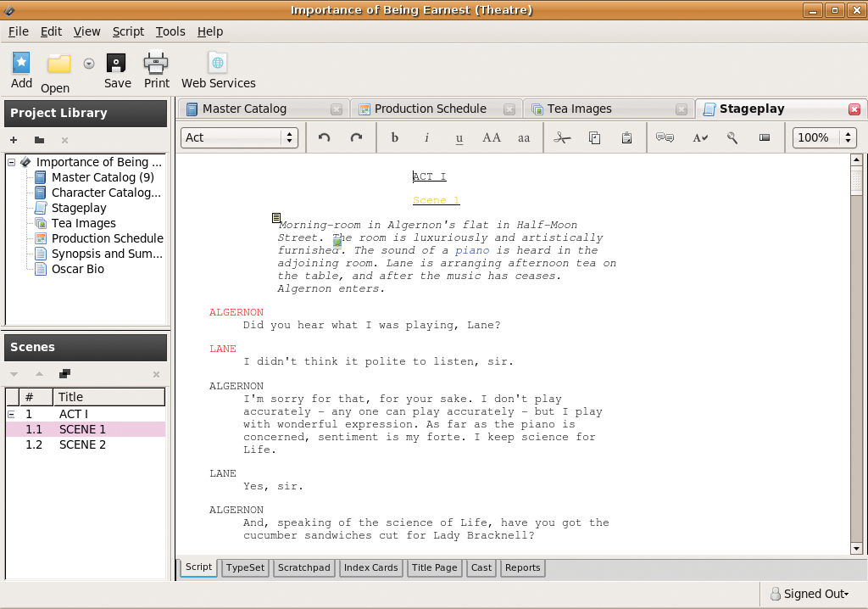Move scene down arrow in Scenes panel
The width and height of the screenshot is (868, 609).
tap(14, 374)
